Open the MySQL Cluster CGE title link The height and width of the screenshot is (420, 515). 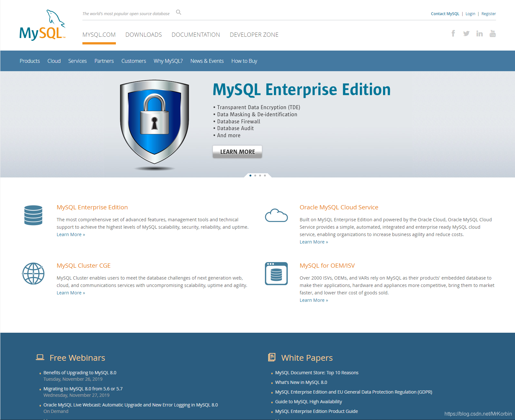(x=84, y=266)
